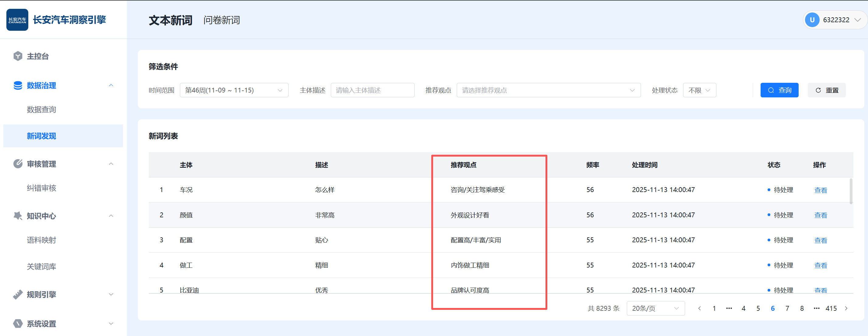Click the blue user avatar icon
The image size is (868, 336).
[812, 20]
